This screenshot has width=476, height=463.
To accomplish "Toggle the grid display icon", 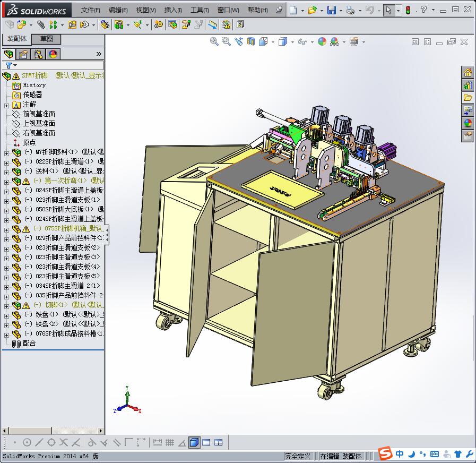I will pyautogui.click(x=170, y=443).
